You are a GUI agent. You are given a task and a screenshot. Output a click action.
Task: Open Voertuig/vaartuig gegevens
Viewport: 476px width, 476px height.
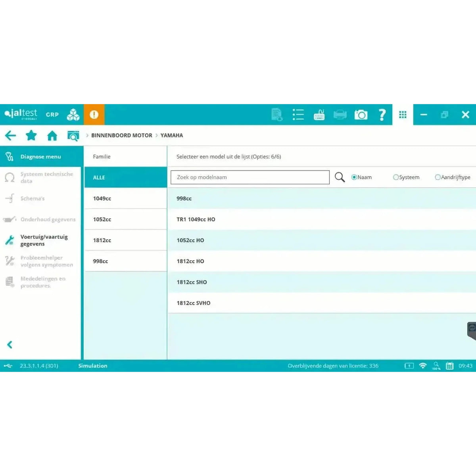pyautogui.click(x=40, y=240)
